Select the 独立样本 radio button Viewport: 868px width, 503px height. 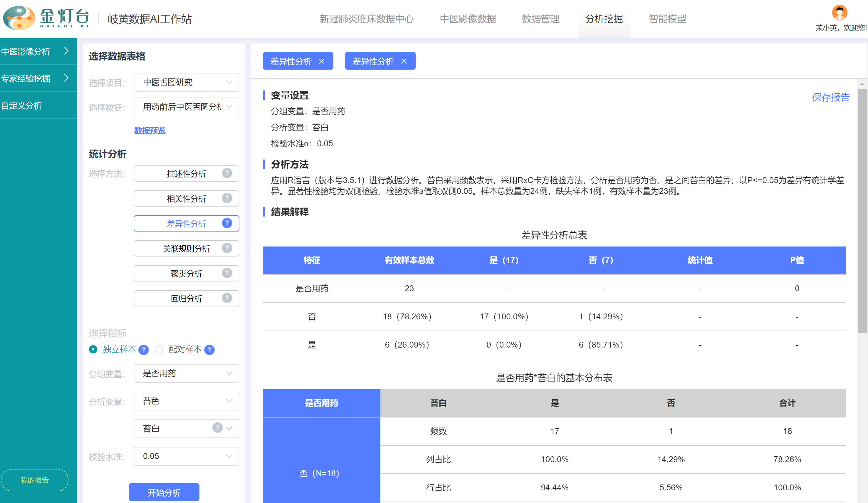click(93, 349)
